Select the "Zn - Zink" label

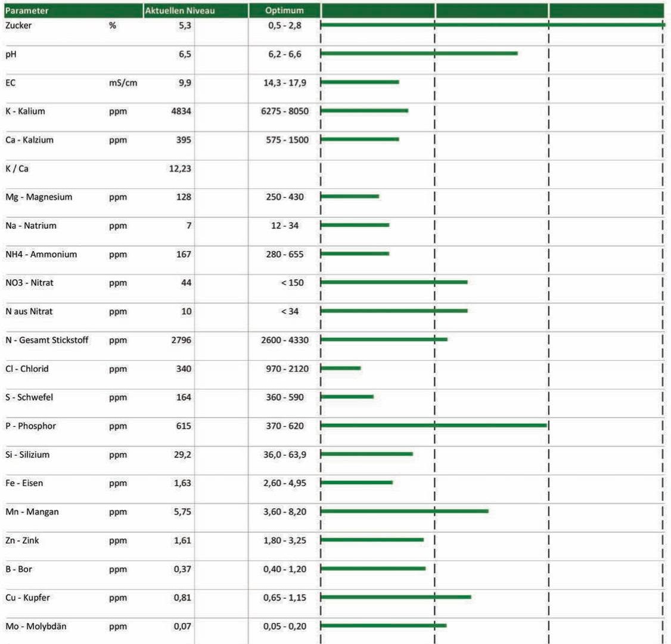click(x=22, y=540)
